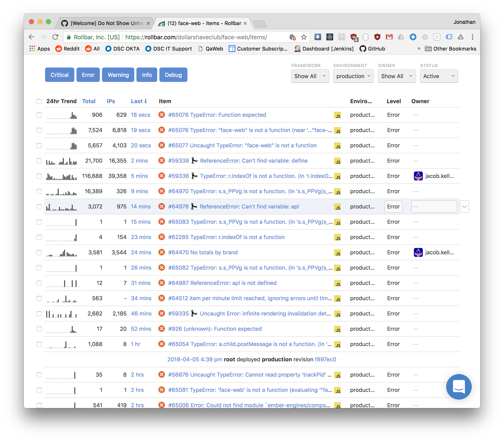Click the red error icon for #65078

[x=161, y=115]
